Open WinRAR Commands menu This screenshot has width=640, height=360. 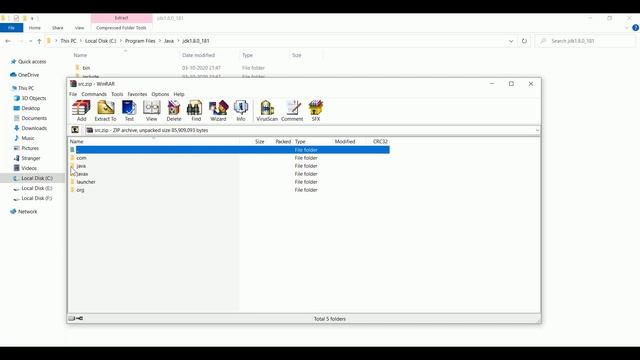click(x=94, y=94)
